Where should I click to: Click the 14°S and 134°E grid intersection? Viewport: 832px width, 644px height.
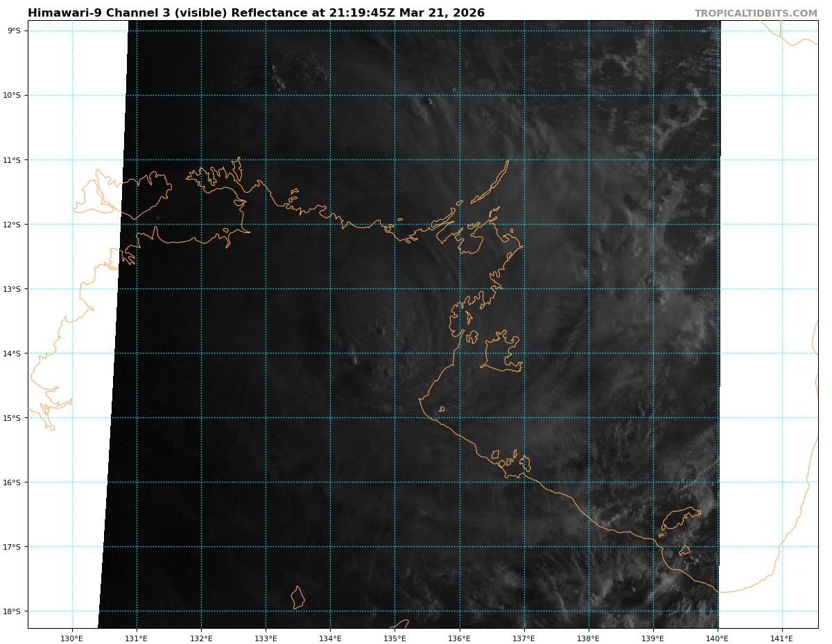click(330, 354)
